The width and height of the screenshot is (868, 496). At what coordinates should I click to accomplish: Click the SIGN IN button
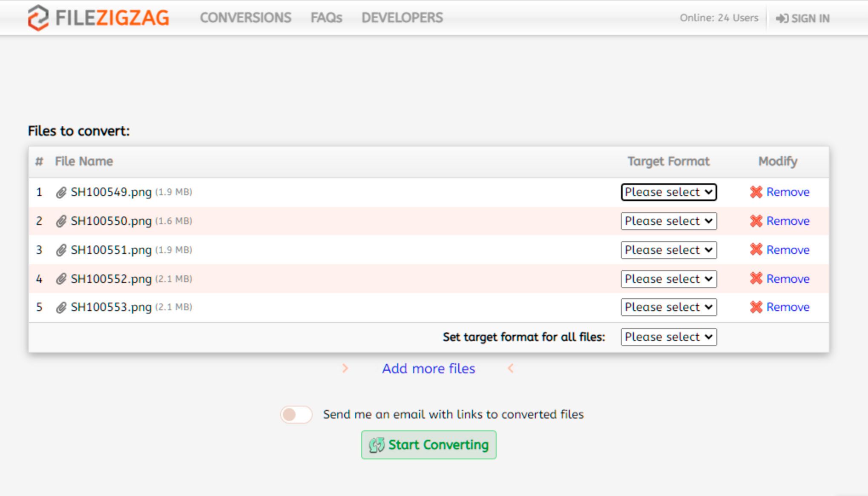(805, 18)
